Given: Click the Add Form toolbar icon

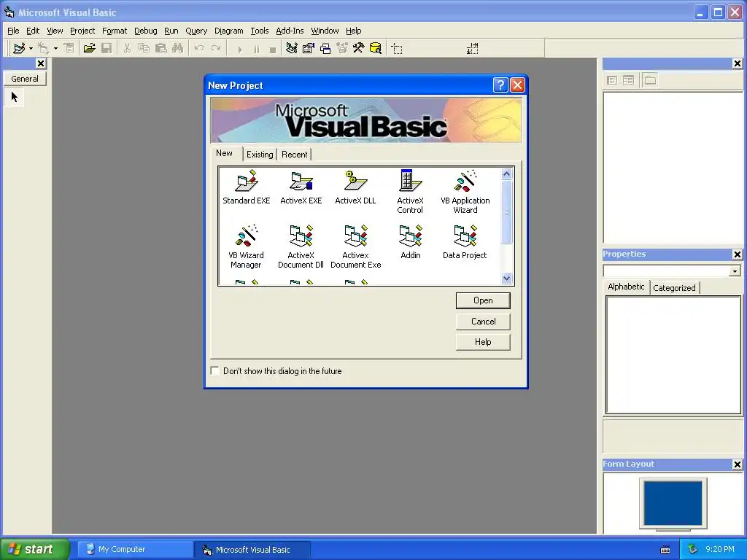Looking at the screenshot, I should click(44, 48).
